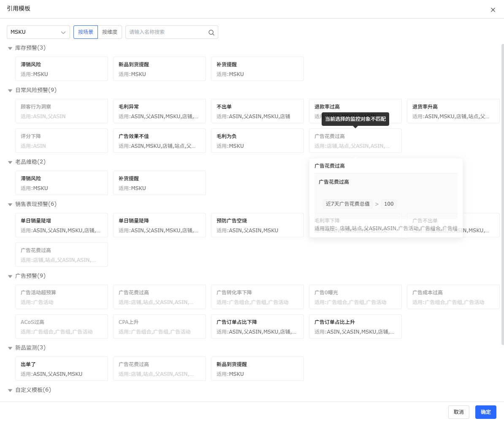Choose the 毛利异常 template card
The image size is (504, 421).
click(160, 111)
